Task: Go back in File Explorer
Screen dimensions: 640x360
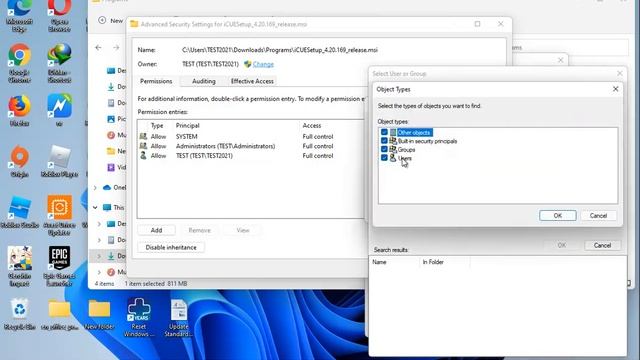Action: point(98,47)
